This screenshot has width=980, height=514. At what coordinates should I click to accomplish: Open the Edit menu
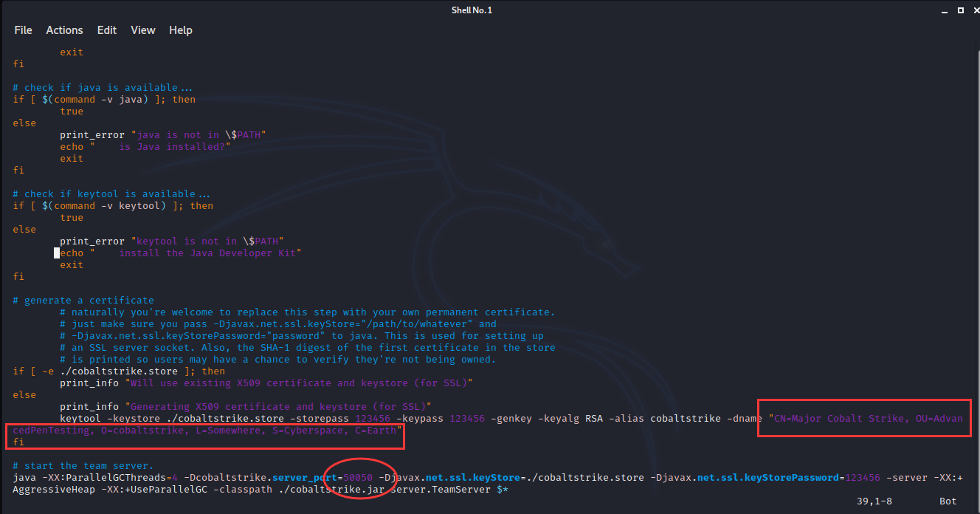[107, 30]
